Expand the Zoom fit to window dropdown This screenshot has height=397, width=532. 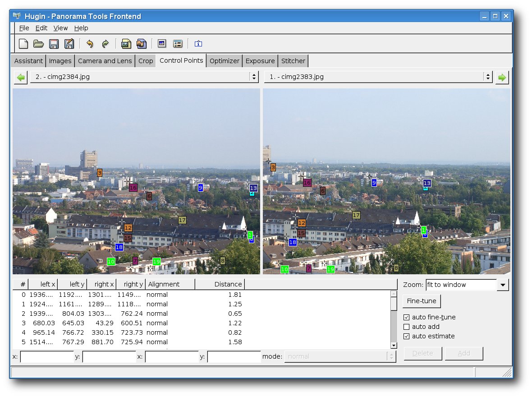(x=503, y=285)
